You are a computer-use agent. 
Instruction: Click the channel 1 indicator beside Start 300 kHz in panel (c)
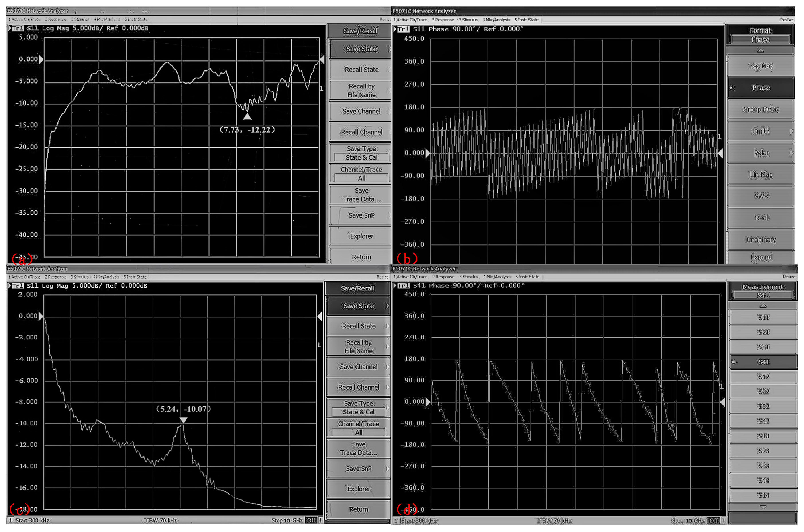point(10,520)
